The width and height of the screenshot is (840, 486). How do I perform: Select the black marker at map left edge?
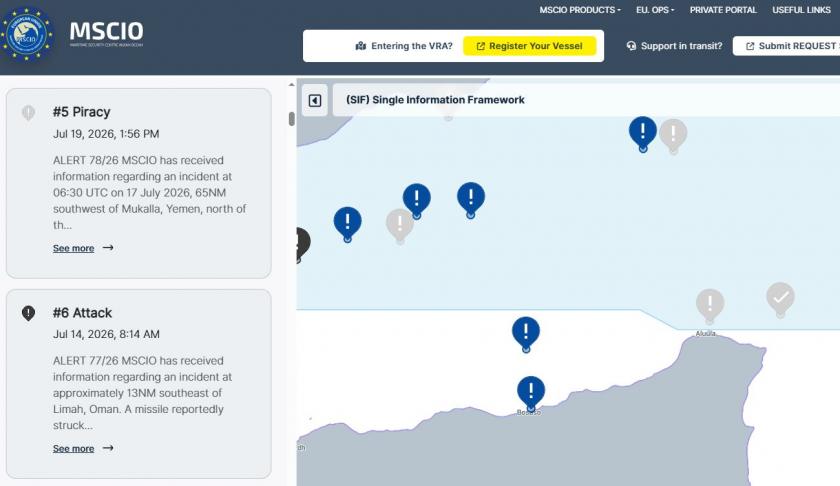pyautogui.click(x=303, y=244)
